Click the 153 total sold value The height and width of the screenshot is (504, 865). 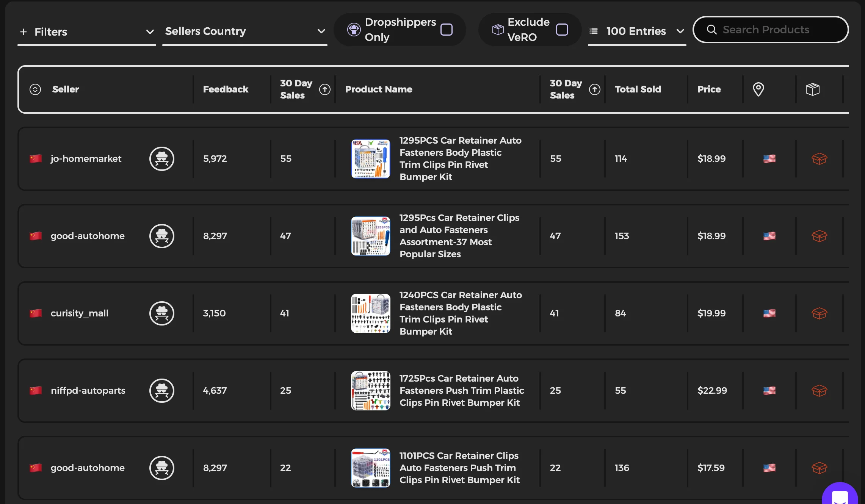(622, 236)
